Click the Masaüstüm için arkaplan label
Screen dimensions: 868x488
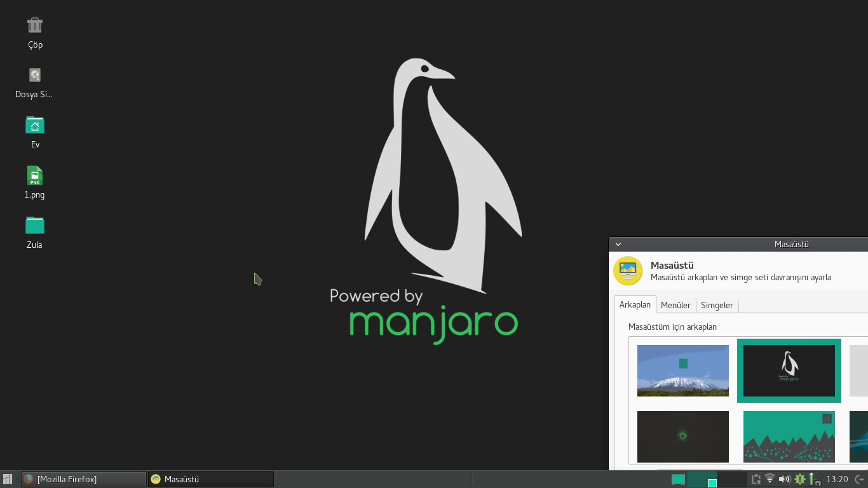pos(672,327)
